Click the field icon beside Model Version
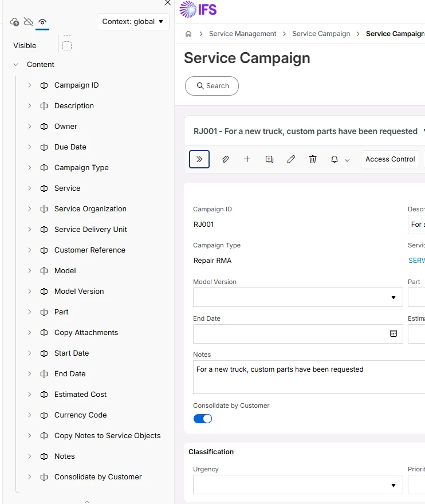This screenshot has height=504, width=425. point(44,291)
